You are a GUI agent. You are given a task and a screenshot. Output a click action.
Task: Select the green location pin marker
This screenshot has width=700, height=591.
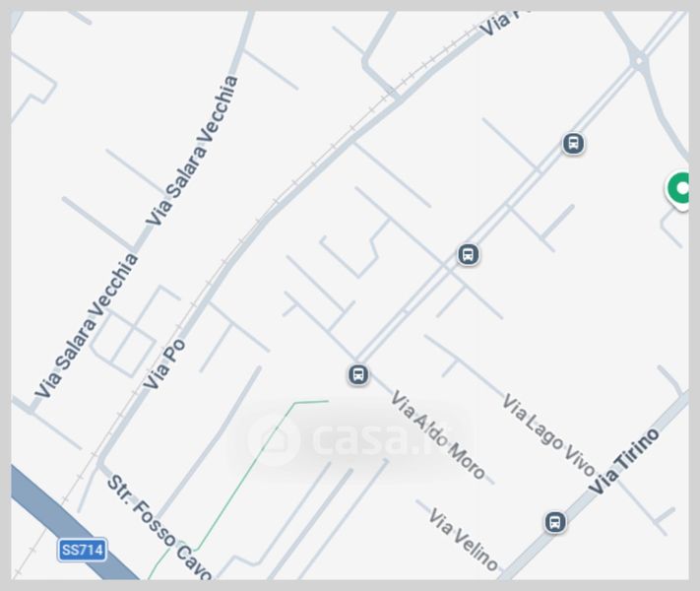tap(678, 190)
